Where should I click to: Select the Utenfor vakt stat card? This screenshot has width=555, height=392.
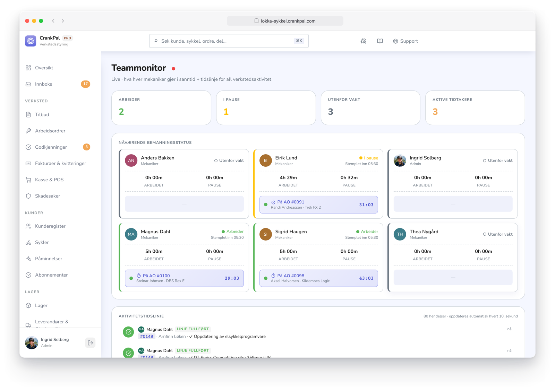click(370, 108)
